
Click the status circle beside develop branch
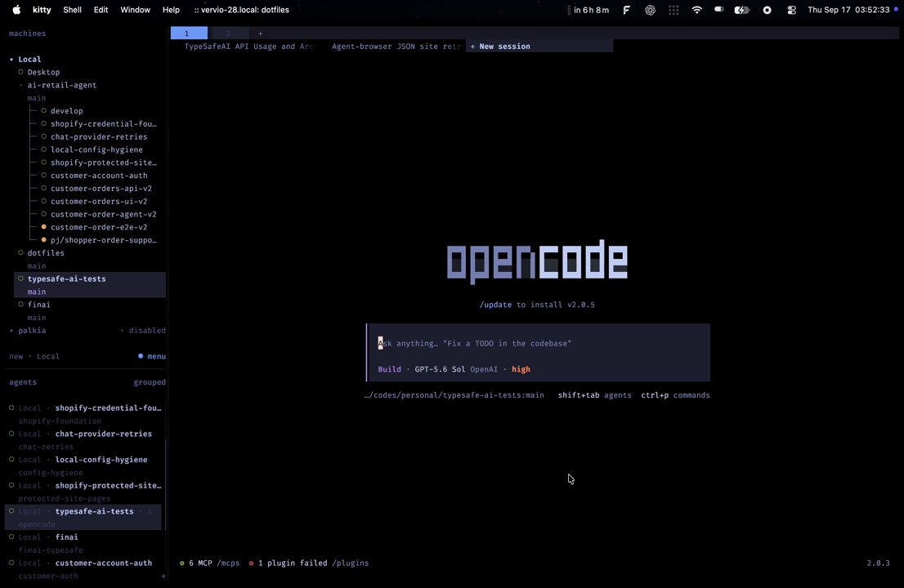[x=44, y=110]
